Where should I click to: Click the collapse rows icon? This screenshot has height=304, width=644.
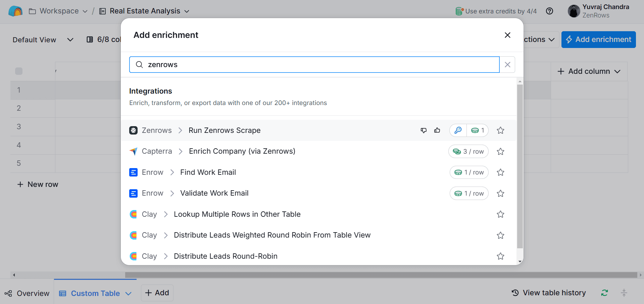tap(624, 293)
